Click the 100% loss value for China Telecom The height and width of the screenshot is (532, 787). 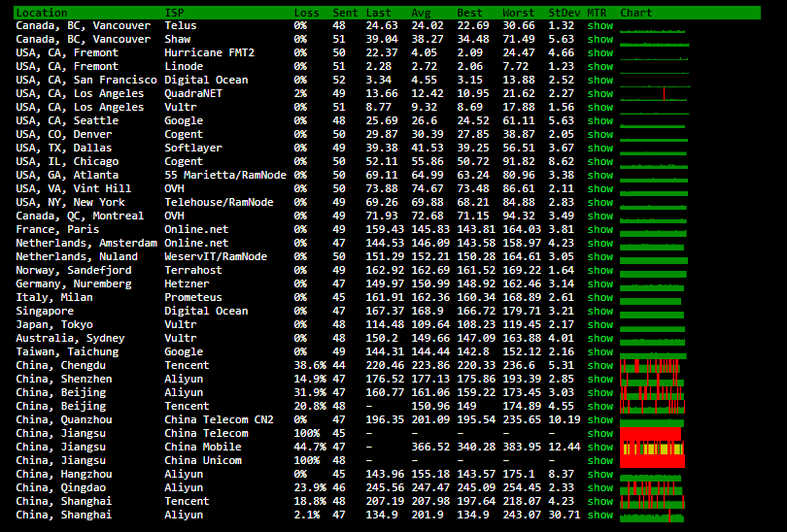coord(307,433)
